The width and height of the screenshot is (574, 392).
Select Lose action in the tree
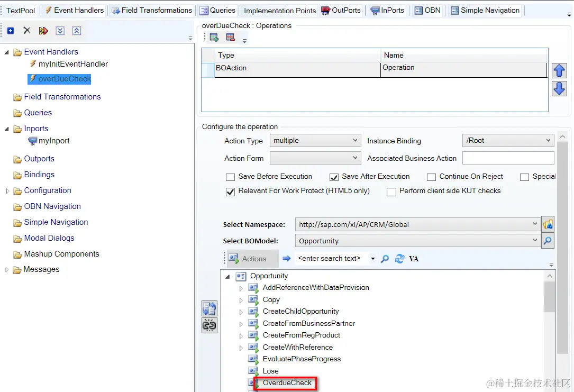coord(270,371)
